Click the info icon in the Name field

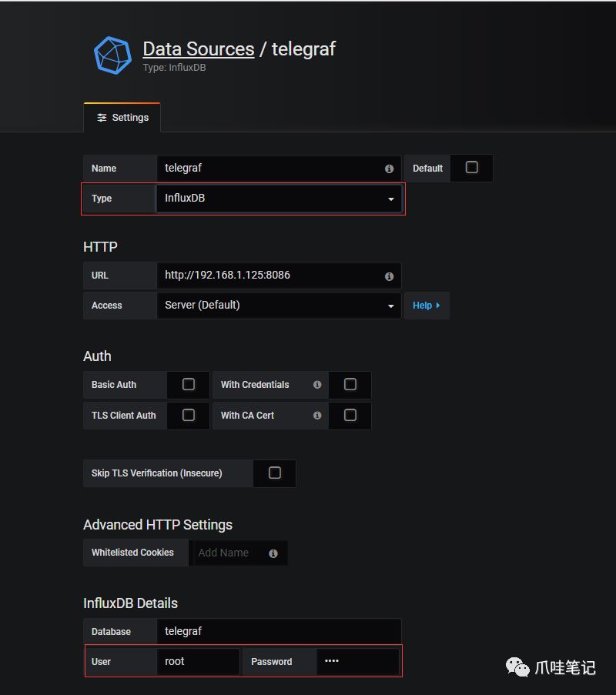[x=389, y=169]
